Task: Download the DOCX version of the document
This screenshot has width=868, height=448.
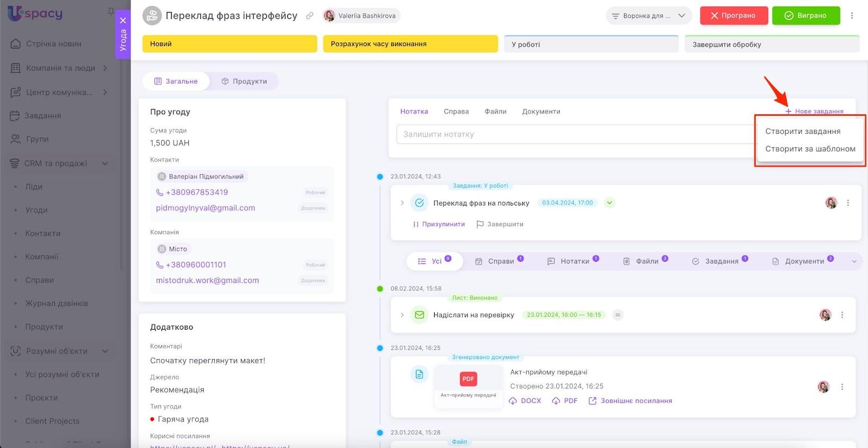Action: (x=525, y=401)
